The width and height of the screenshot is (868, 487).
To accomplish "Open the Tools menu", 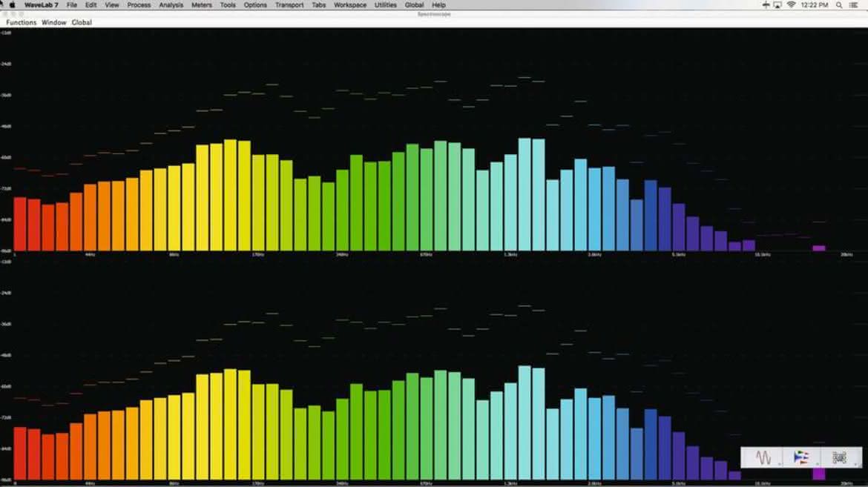I will pos(228,5).
